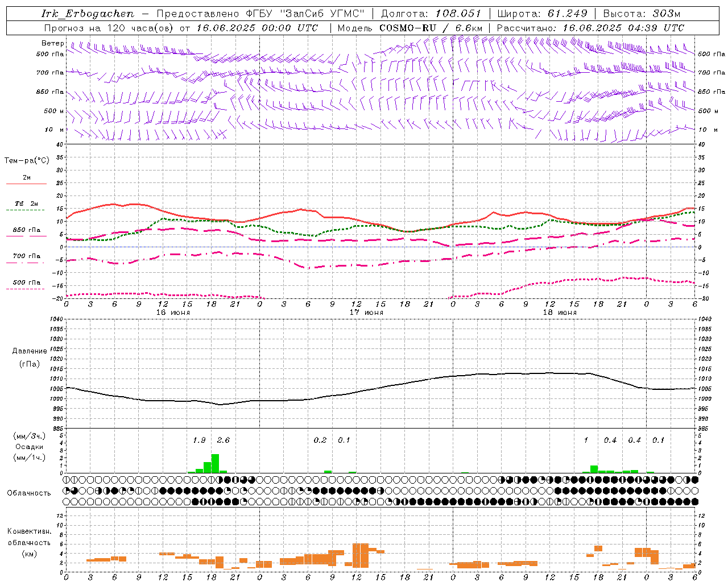This screenshot has width=728, height=582.
Task: Click the forecast start time 16.06.2025 00:00 UTC
Action: click(257, 28)
